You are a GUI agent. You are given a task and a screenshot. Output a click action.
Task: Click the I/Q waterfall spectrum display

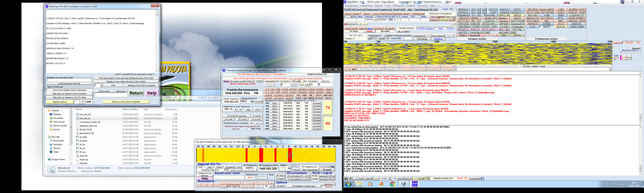(266, 155)
